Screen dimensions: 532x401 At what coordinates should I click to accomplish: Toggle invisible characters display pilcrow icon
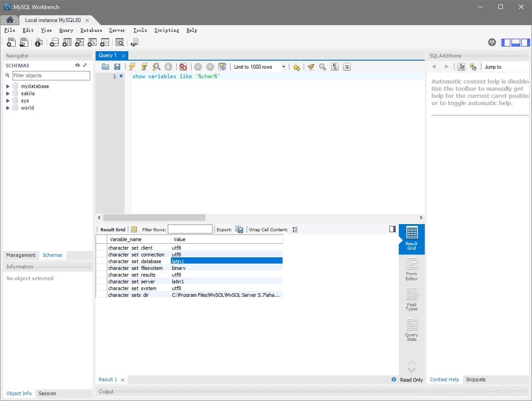click(335, 67)
